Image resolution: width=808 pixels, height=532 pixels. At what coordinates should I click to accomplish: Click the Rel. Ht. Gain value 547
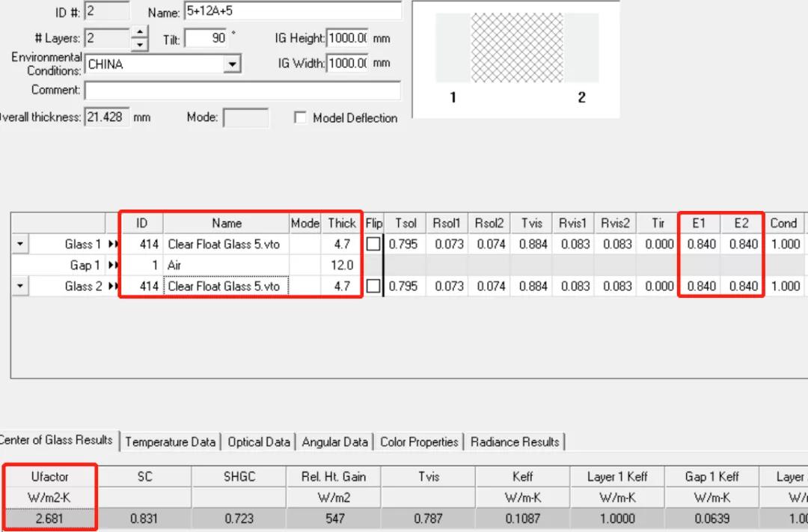(x=334, y=519)
